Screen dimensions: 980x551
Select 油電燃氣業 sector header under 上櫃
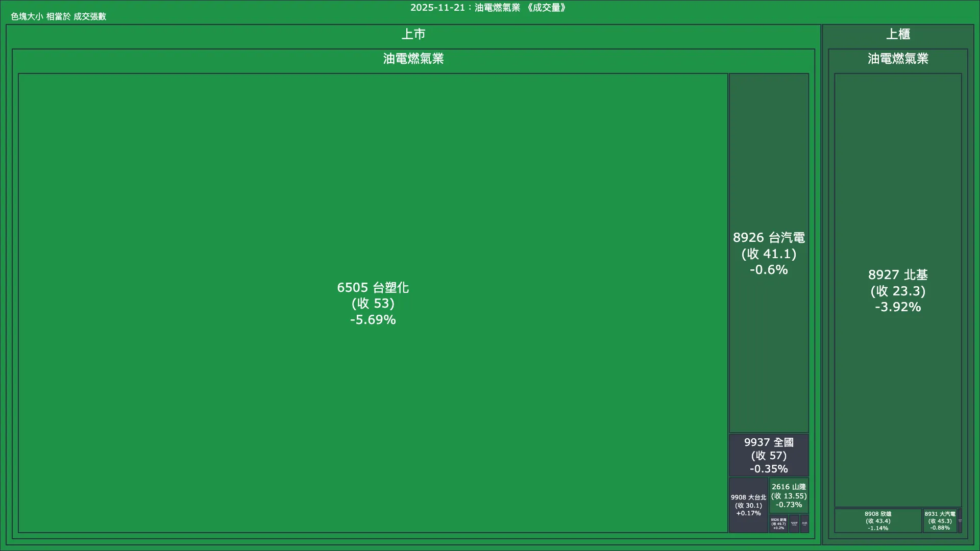(x=898, y=59)
